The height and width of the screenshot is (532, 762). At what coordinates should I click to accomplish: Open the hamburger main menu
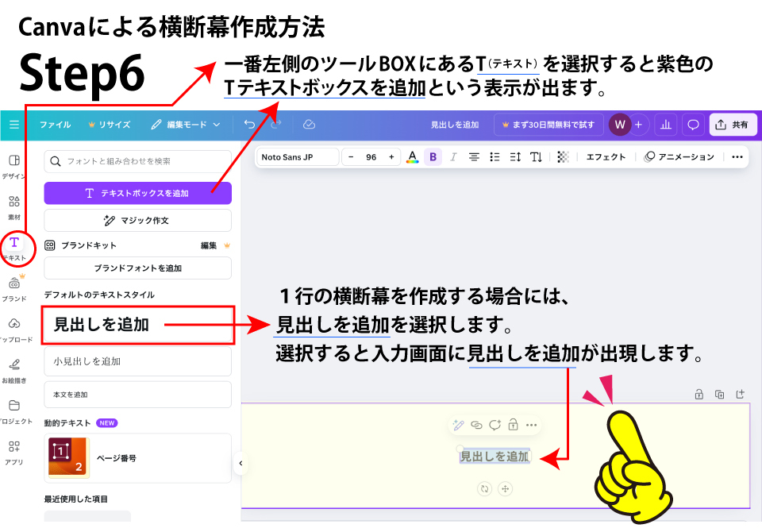pyautogui.click(x=14, y=125)
